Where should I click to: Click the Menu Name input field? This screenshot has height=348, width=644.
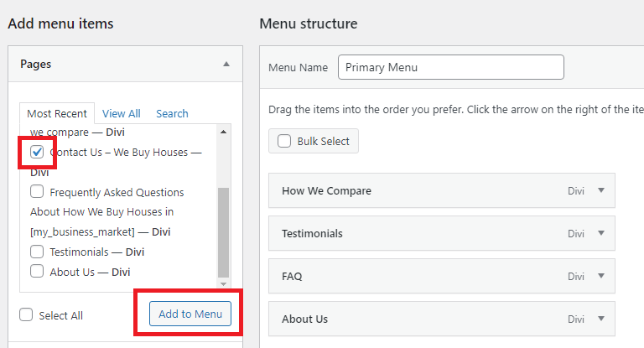(451, 67)
